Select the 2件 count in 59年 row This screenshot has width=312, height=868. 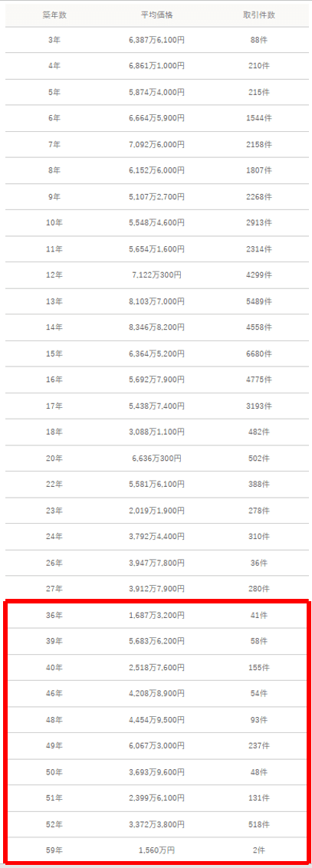click(x=259, y=849)
